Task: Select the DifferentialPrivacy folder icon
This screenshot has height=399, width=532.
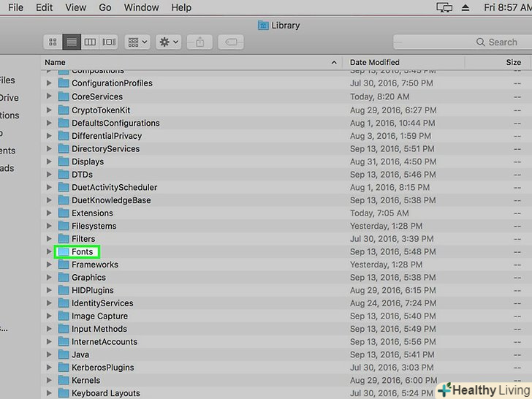Action: pos(64,136)
